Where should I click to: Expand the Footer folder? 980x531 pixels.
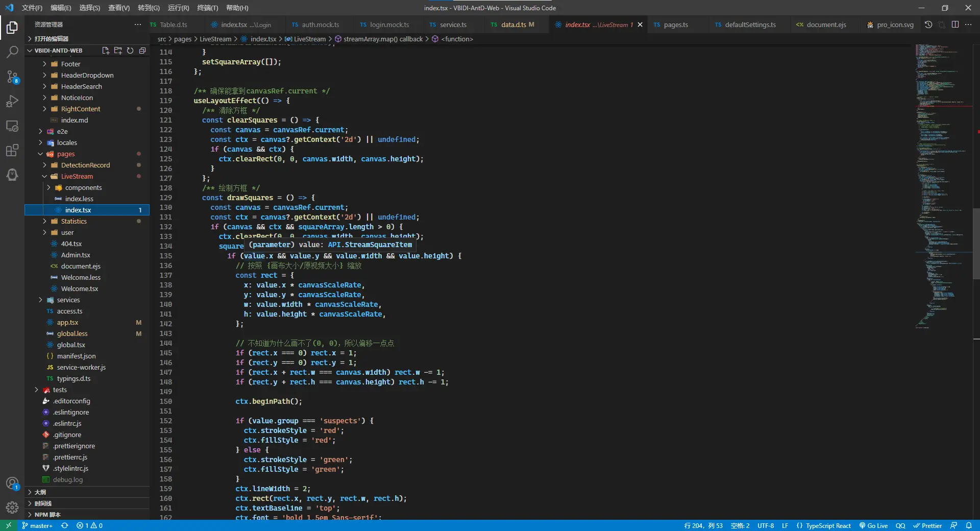click(x=70, y=64)
